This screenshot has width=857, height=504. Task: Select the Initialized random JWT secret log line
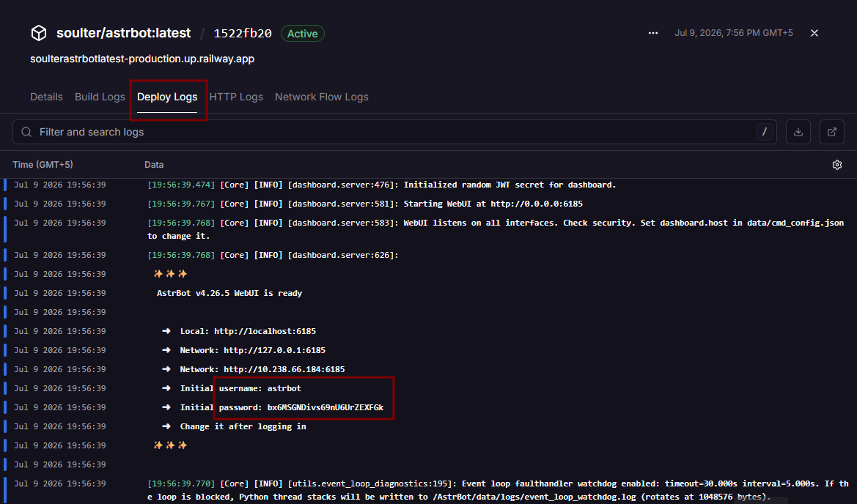click(x=428, y=185)
